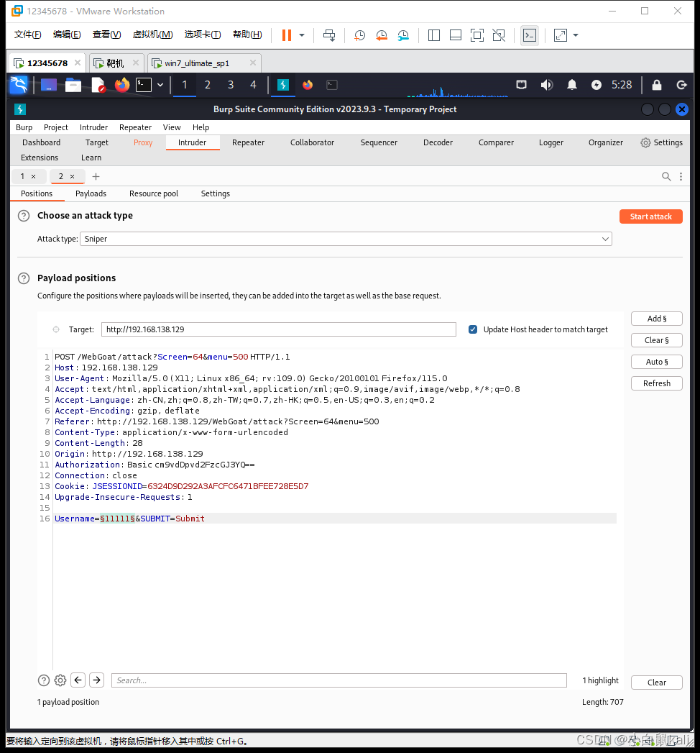The width and height of the screenshot is (700, 753).
Task: Open the Burp menu
Action: pyautogui.click(x=24, y=127)
